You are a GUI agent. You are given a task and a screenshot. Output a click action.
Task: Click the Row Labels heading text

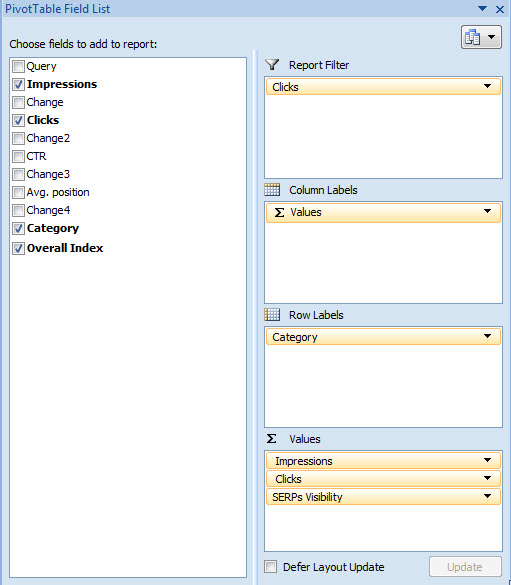click(x=316, y=315)
